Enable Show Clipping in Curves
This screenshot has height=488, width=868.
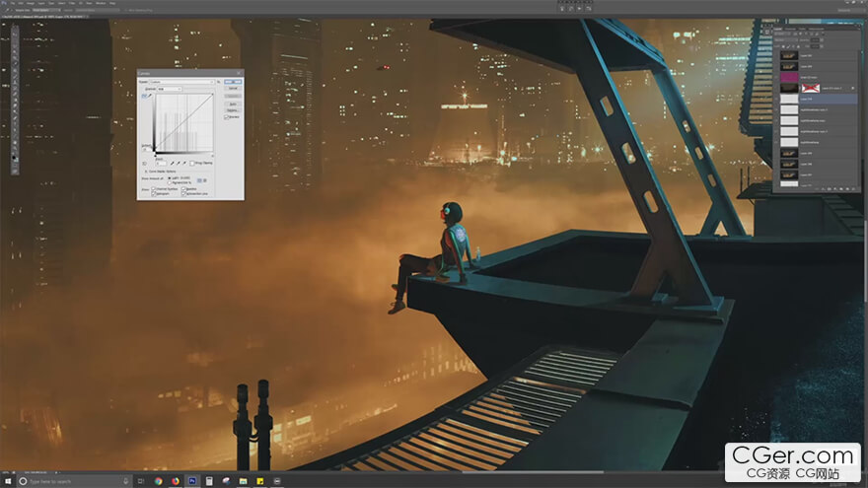pyautogui.click(x=192, y=164)
